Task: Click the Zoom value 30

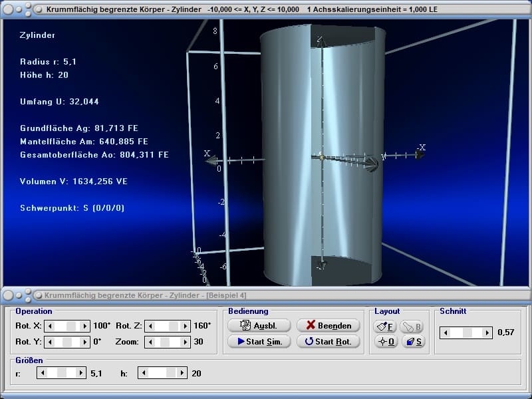Action: tap(198, 341)
